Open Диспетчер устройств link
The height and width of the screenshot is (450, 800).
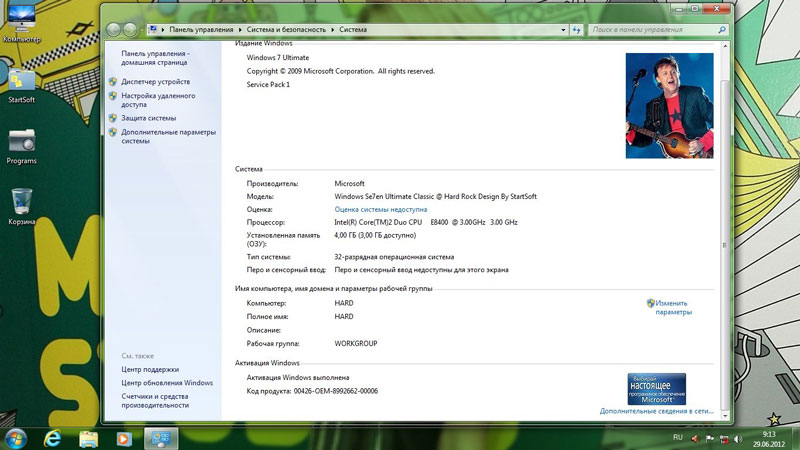coord(155,82)
